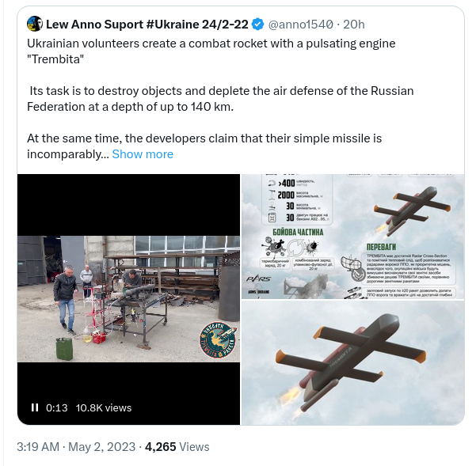Image resolution: width=476 pixels, height=466 pixels.
Task: Open the Trembita infographic image
Action: click(352, 235)
